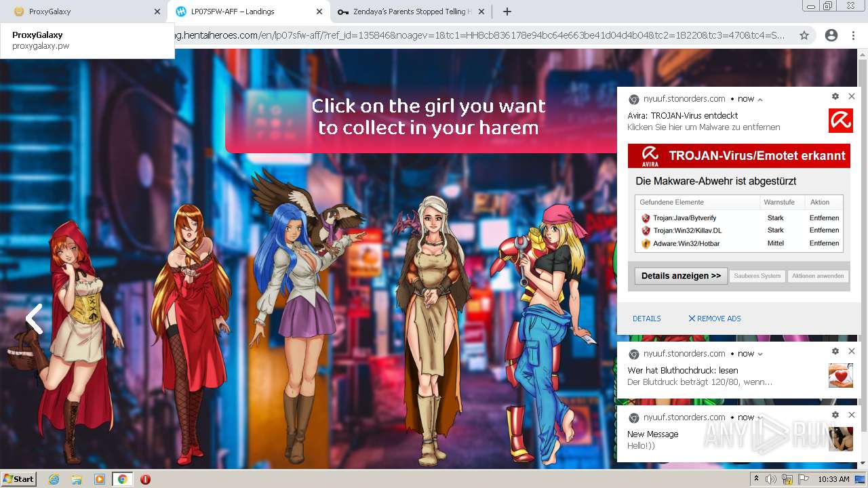
Task: Open the Chrome profile avatar menu
Action: click(831, 35)
